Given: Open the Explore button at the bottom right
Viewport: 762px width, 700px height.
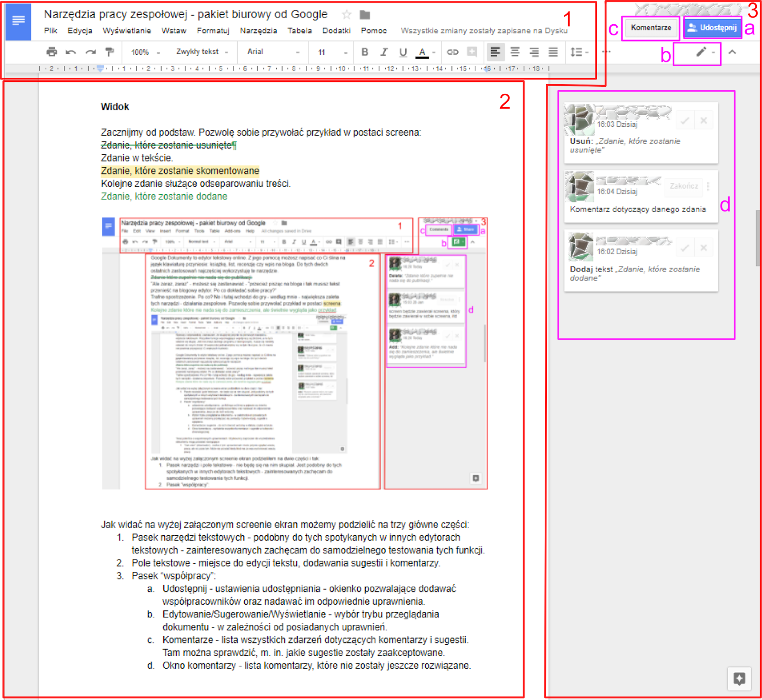Looking at the screenshot, I should (739, 678).
